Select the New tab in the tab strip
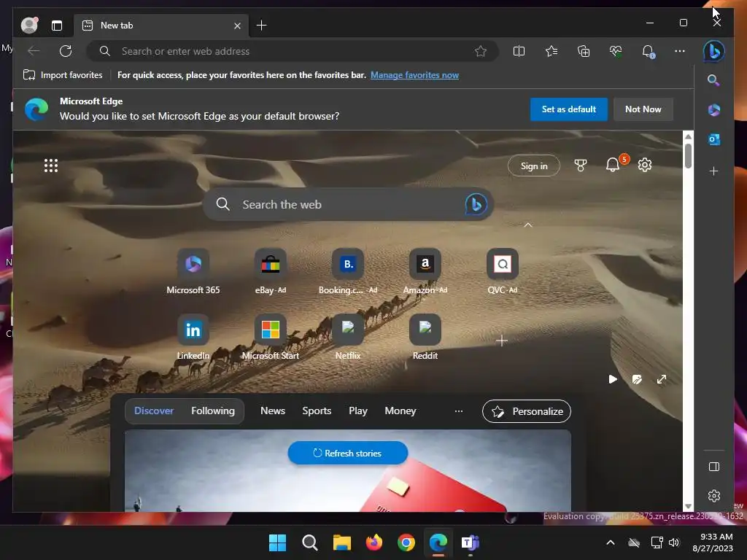 click(x=161, y=26)
